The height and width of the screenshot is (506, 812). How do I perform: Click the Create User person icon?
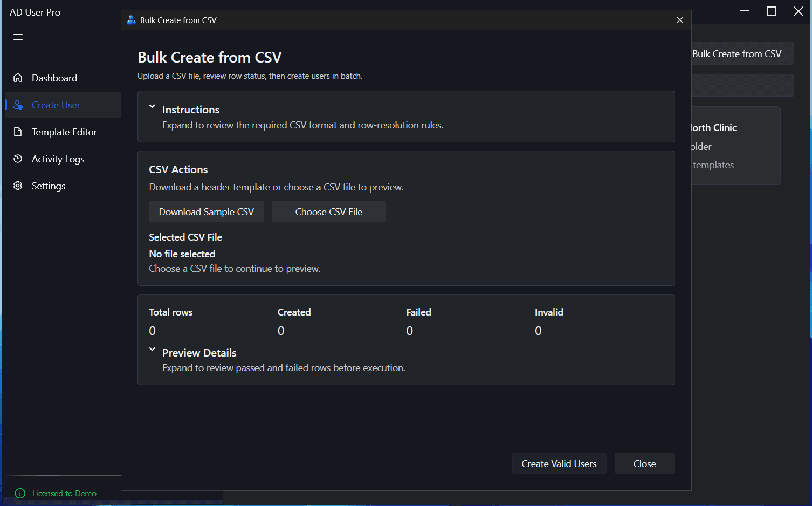(x=18, y=105)
